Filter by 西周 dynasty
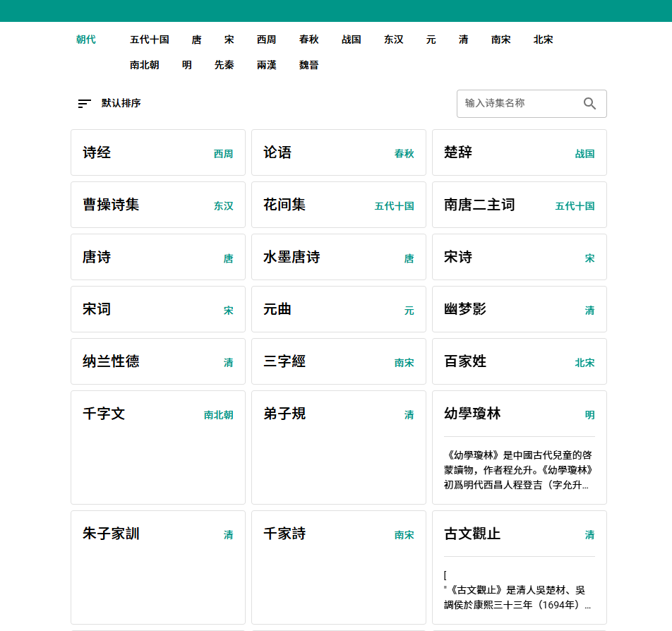The image size is (672, 631). tap(267, 40)
